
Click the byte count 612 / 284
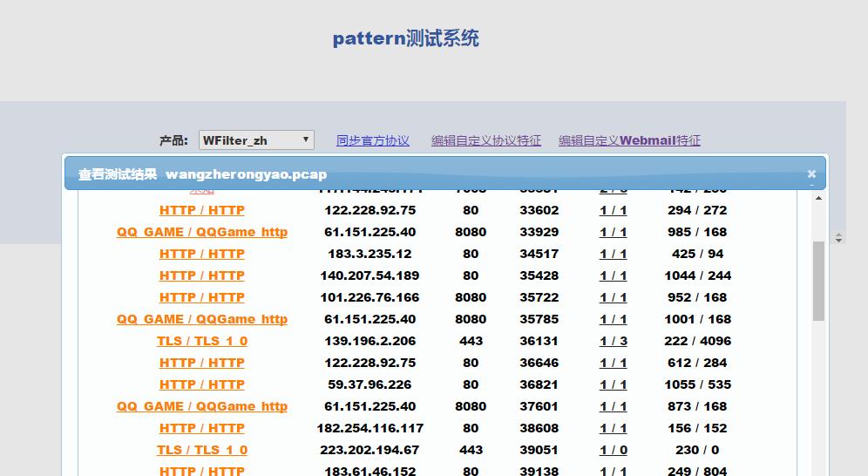coord(697,363)
